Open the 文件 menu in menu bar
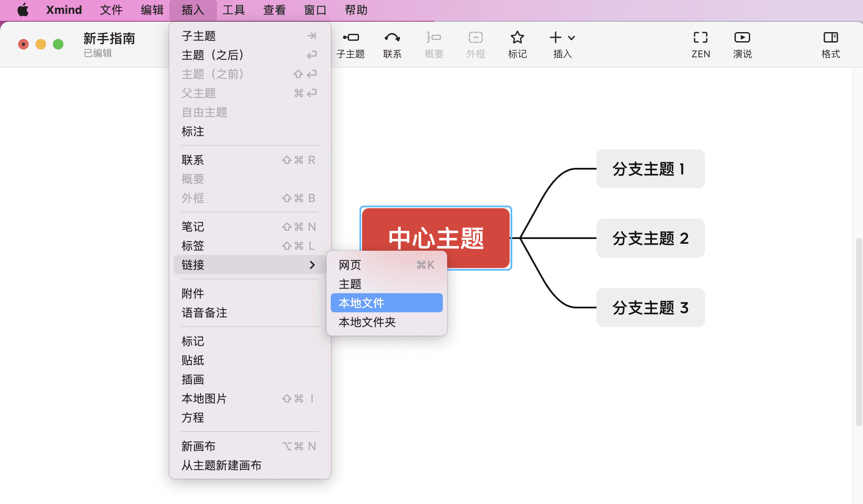Image resolution: width=863 pixels, height=504 pixels. click(x=111, y=10)
